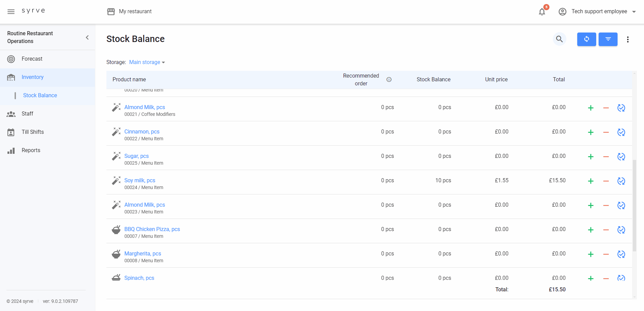Go to Forecast in sidebar
The width and height of the screenshot is (644, 311).
pos(32,59)
